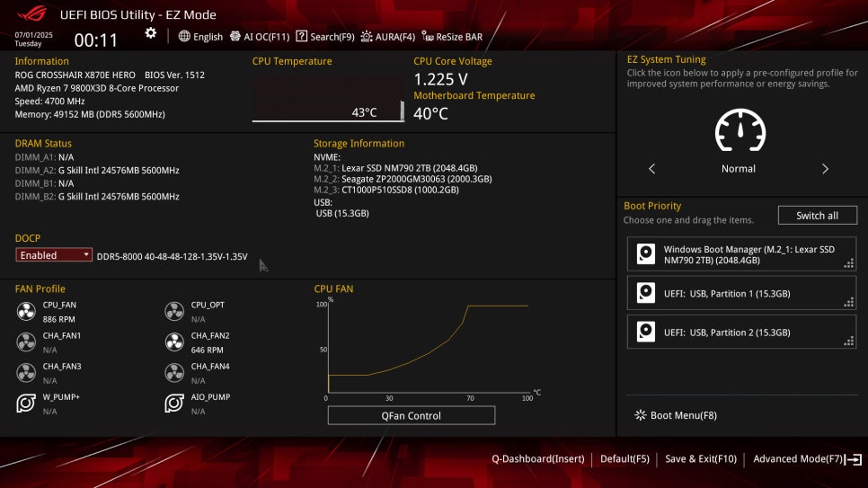Viewport: 868px width, 488px height.
Task: Click M.2_1 Lexar SSD NM790 storage row
Action: pyautogui.click(x=395, y=168)
